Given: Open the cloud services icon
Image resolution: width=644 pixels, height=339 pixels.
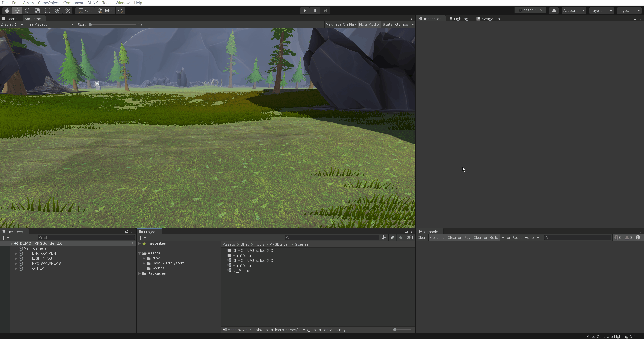Looking at the screenshot, I should point(554,11).
